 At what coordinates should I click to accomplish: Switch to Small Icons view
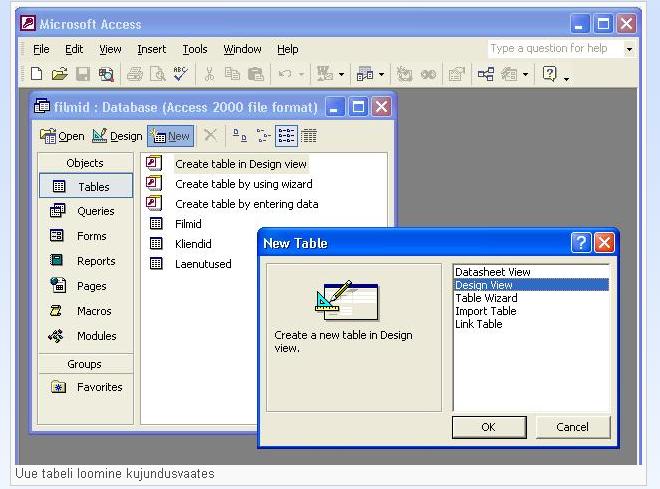click(263, 136)
